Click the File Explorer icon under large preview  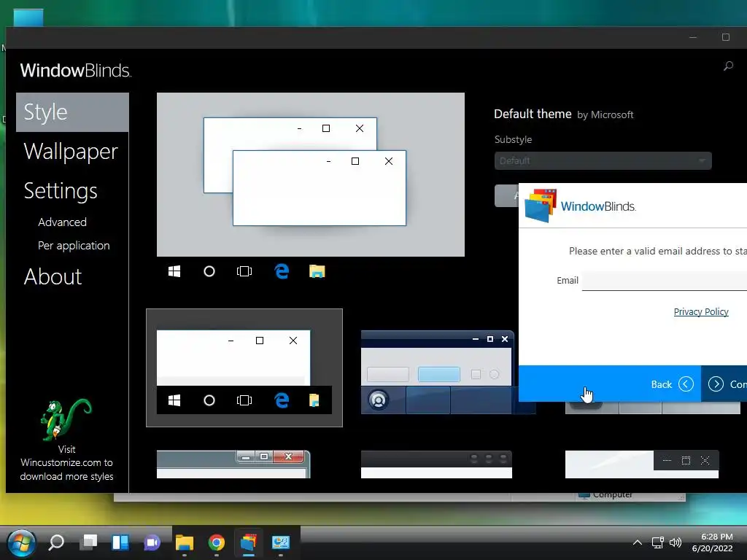317,271
